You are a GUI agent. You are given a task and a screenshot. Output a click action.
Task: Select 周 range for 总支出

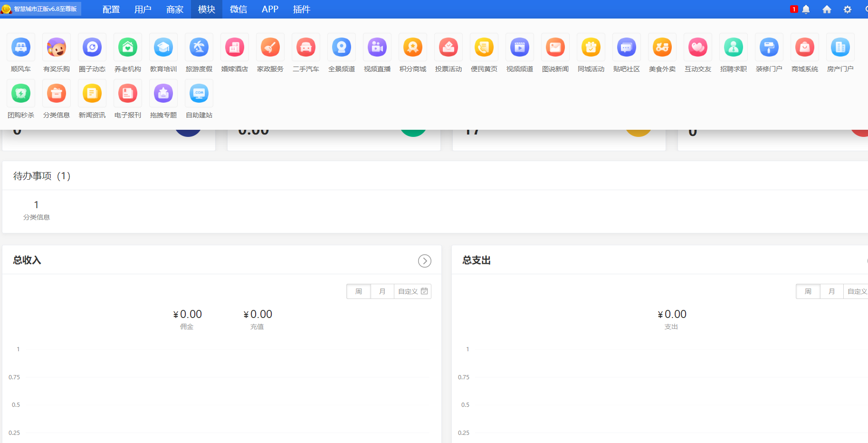click(x=808, y=291)
